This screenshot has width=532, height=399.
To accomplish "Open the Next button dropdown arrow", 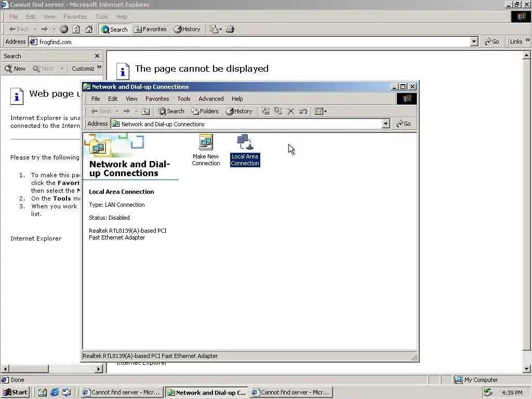I will pyautogui.click(x=62, y=69).
